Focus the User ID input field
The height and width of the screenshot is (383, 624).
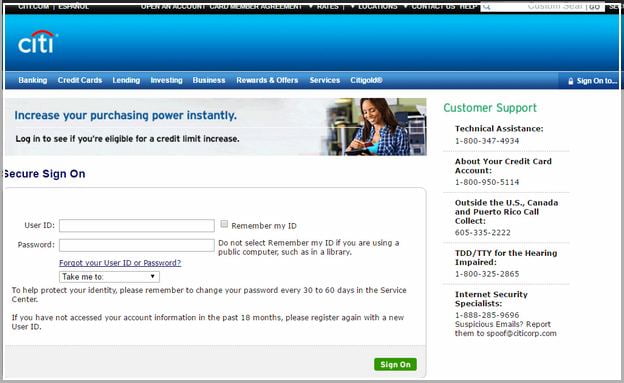136,225
